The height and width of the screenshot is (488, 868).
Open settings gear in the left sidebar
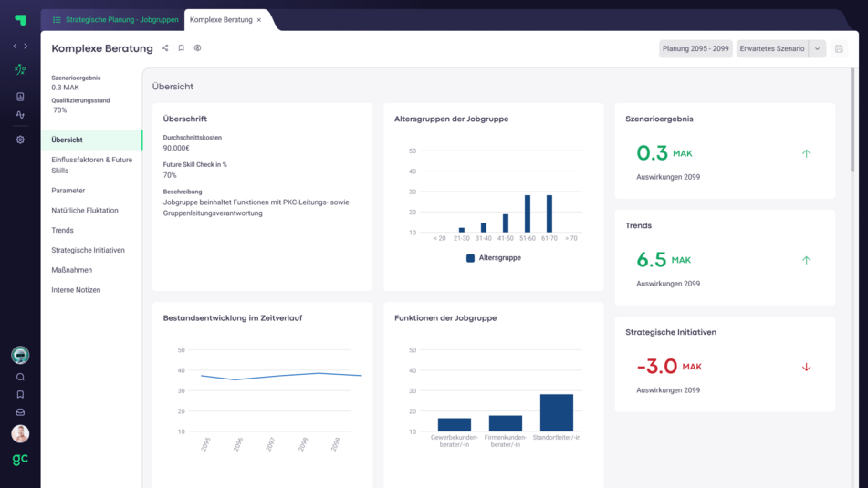(20, 140)
